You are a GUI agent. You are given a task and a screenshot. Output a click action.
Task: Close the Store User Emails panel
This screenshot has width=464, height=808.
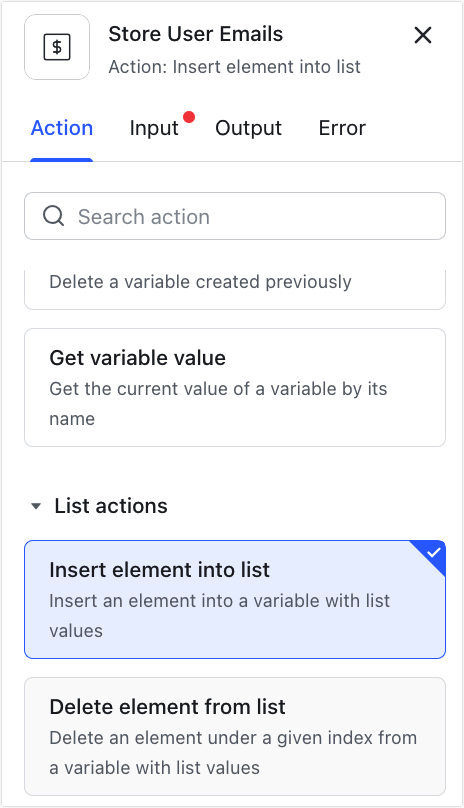click(423, 36)
